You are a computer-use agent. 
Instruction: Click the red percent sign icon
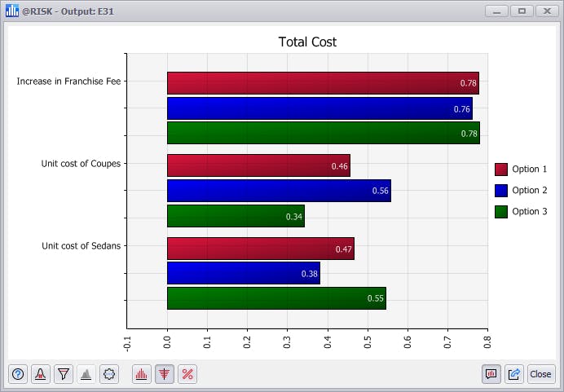click(x=187, y=374)
